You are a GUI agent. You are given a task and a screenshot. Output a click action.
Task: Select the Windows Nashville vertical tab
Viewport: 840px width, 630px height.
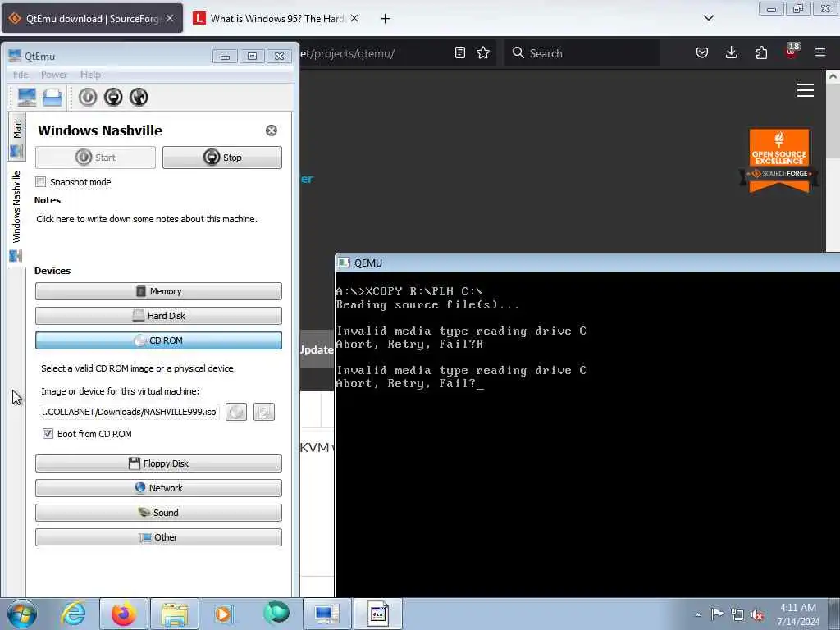16,214
